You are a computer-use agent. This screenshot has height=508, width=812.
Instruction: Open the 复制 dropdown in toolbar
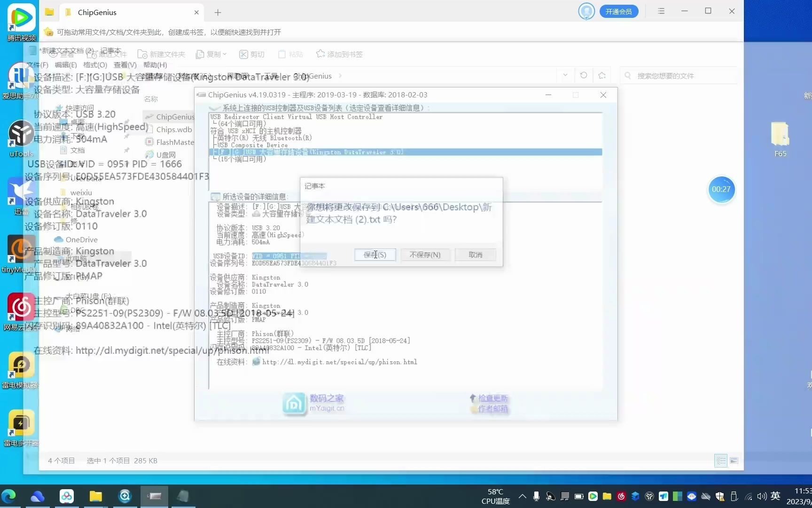point(211,54)
